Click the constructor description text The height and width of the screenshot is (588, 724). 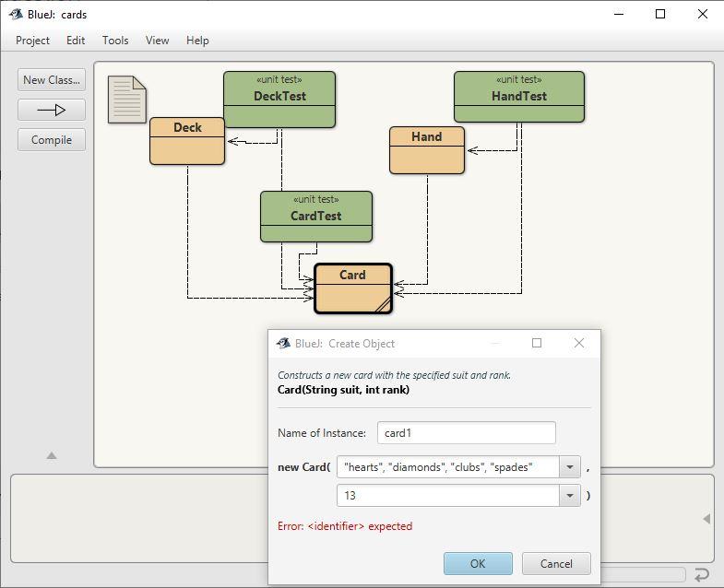tap(395, 375)
